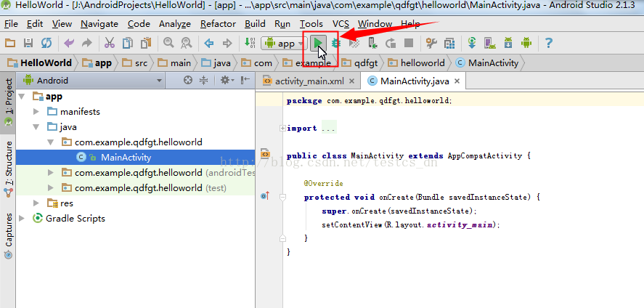
Task: Click the Replace magnifier icon
Action: click(x=187, y=43)
